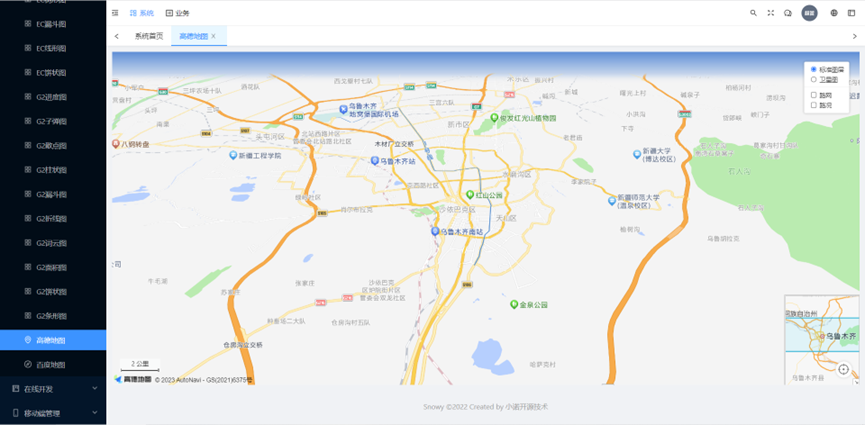The width and height of the screenshot is (865, 425).
Task: Click the compass icon beside 百度地图
Action: [x=28, y=364]
